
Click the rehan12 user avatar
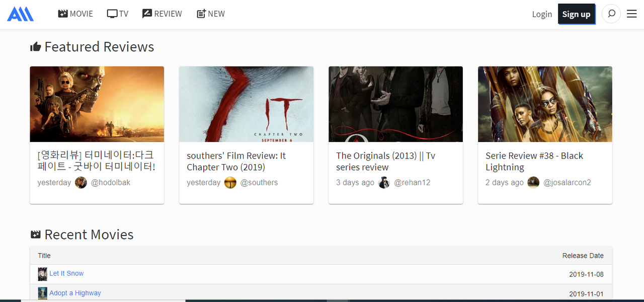click(x=384, y=182)
